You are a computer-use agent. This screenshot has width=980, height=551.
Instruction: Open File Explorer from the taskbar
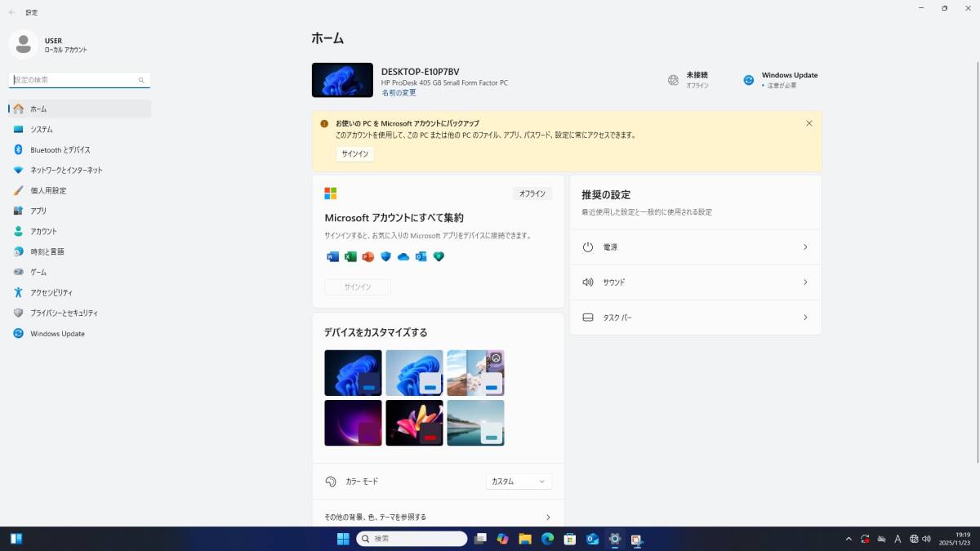525,539
